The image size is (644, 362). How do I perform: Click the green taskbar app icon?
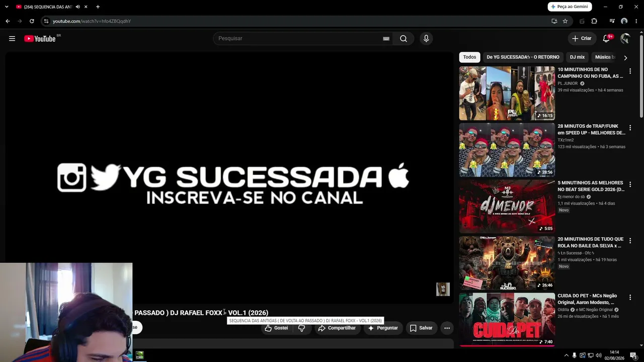tap(139, 355)
